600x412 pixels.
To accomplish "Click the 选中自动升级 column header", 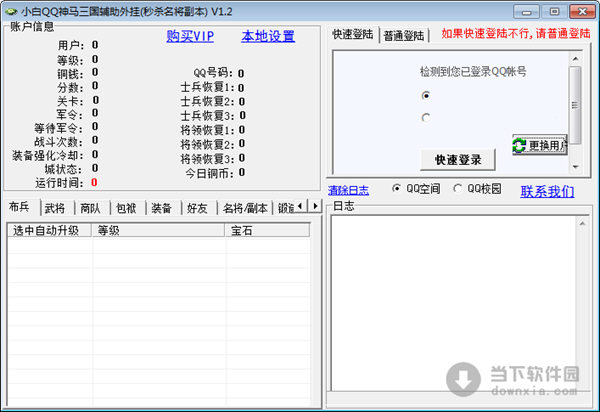I will pos(48,231).
